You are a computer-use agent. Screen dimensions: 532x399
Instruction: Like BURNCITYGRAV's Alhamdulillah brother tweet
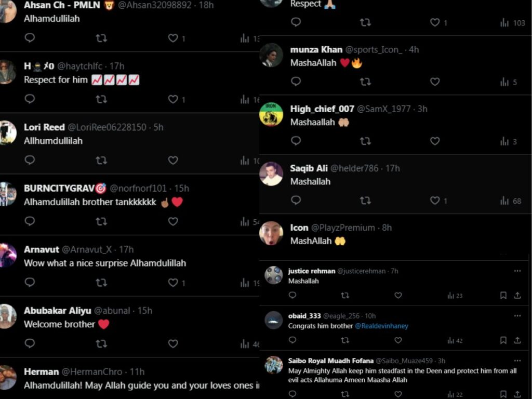click(173, 221)
